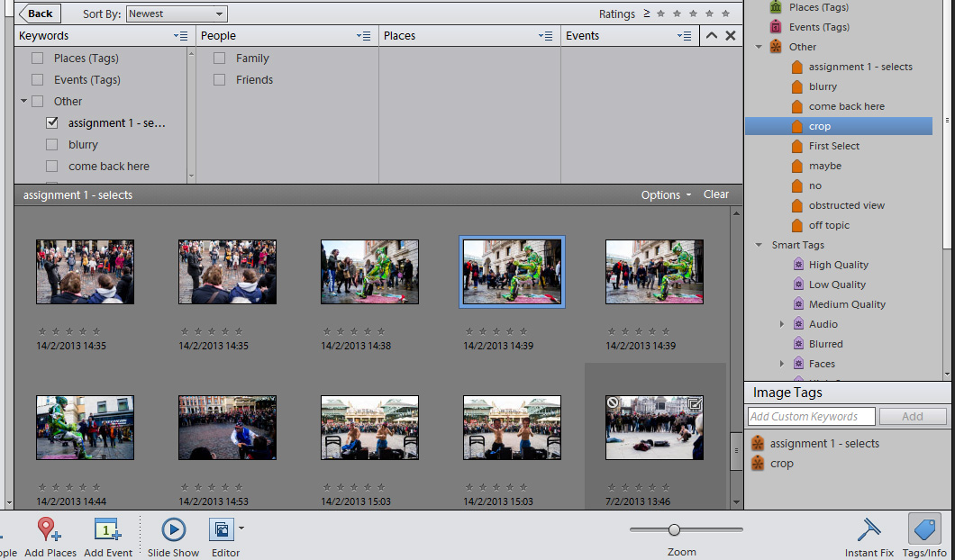Click the Blurred smart tag icon
955x560 pixels.
[x=798, y=344]
